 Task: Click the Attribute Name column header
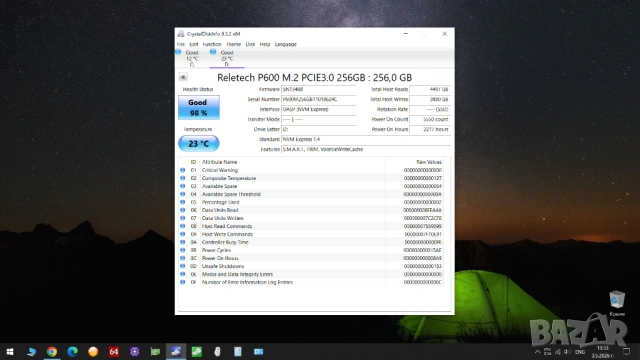point(220,162)
